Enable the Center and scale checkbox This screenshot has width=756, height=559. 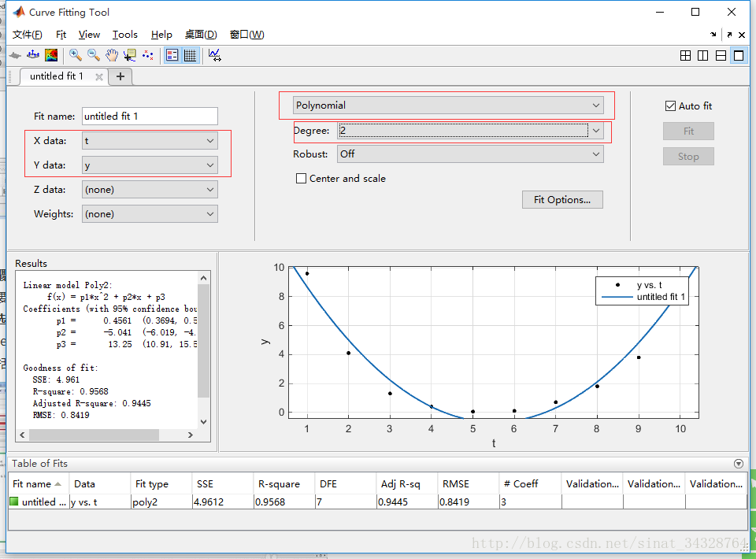(301, 179)
